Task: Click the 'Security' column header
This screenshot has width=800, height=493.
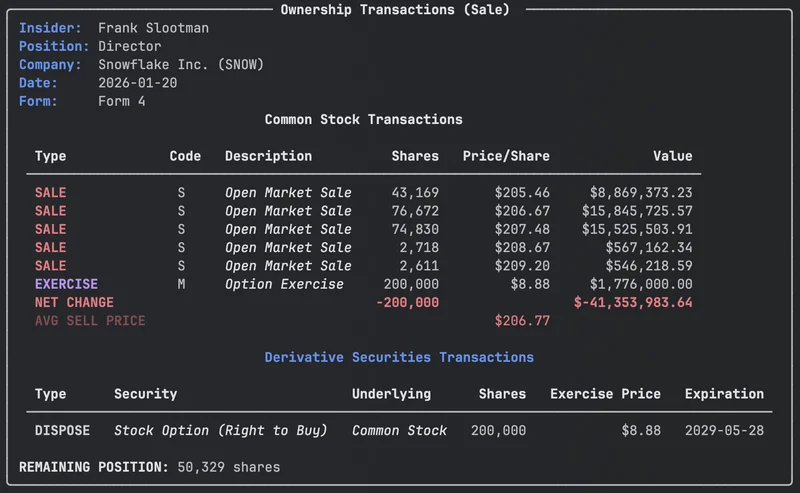Action: (145, 394)
